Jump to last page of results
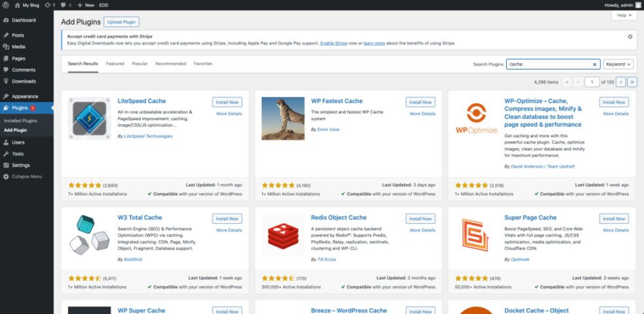 pos(632,82)
